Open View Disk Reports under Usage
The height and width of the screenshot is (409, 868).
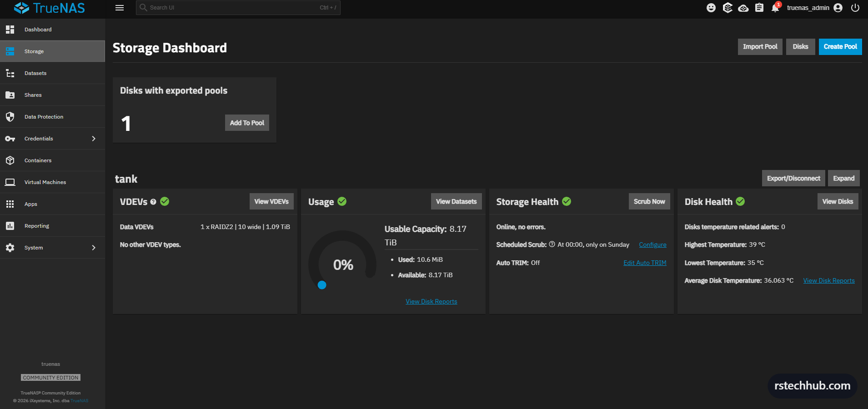[431, 301]
